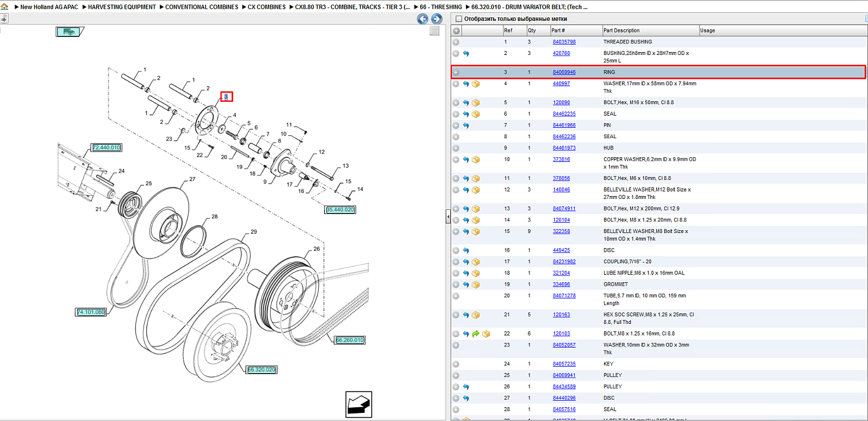Screen dimensions: 868x421
Task: Open part number 84069946 link
Action: pyautogui.click(x=564, y=72)
